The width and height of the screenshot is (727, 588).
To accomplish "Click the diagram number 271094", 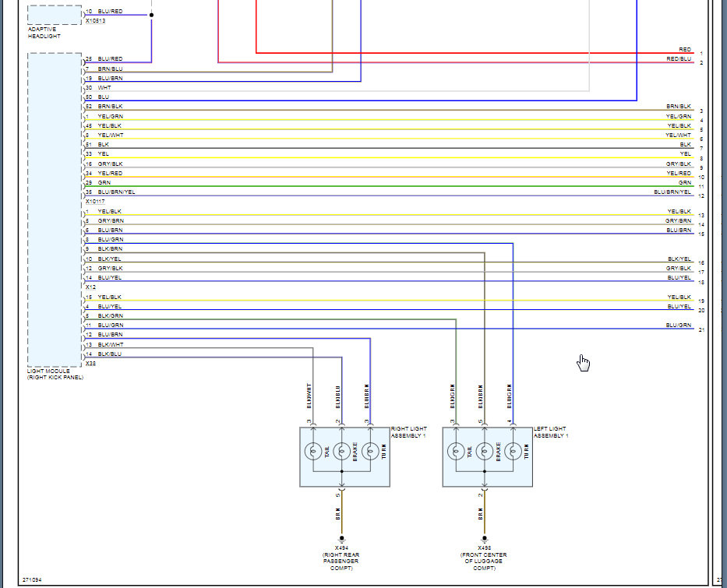I will pyautogui.click(x=32, y=579).
